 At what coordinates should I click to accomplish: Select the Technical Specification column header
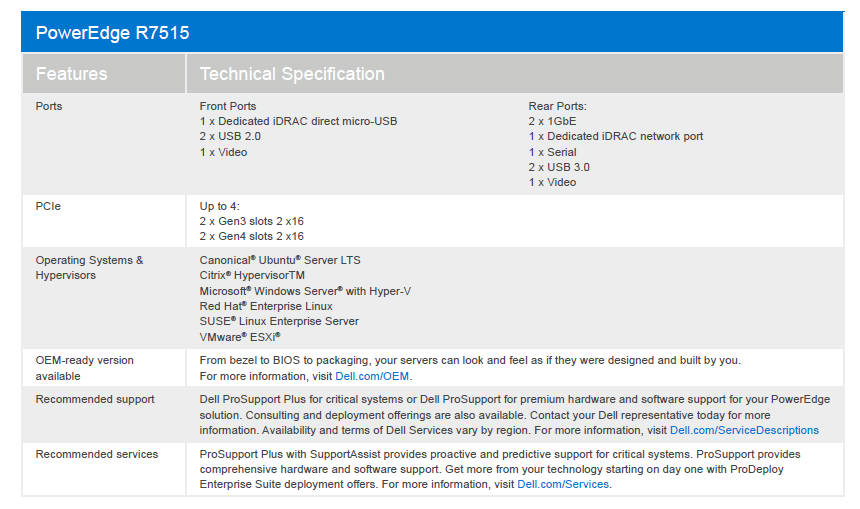click(x=292, y=74)
